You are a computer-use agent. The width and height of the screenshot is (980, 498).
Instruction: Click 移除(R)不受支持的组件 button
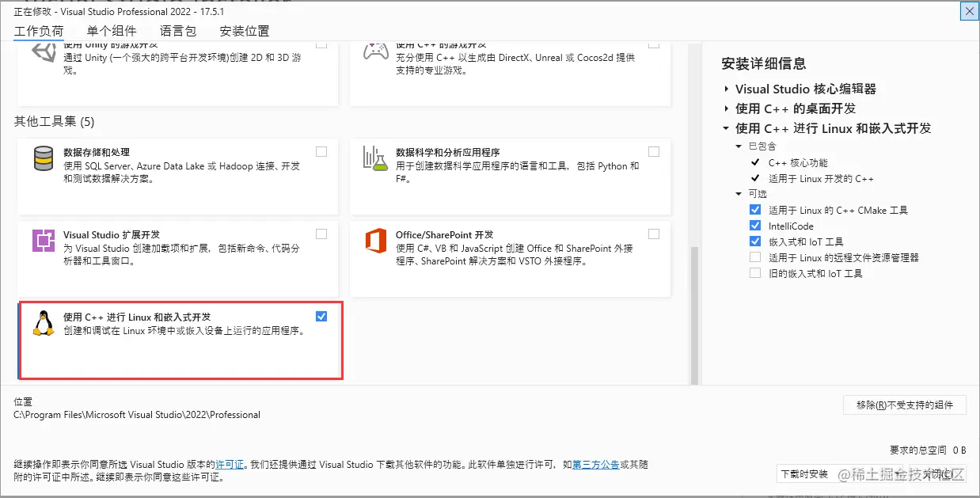coord(905,405)
